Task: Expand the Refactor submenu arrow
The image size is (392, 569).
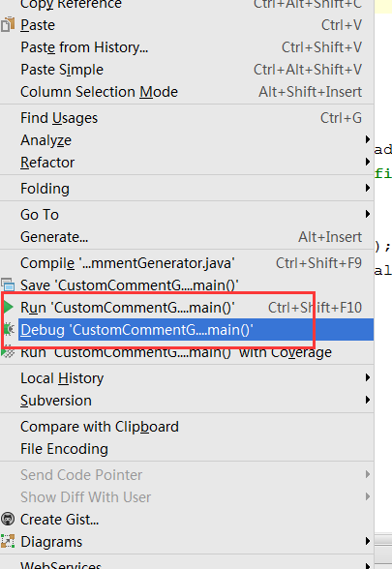Action: [x=368, y=162]
